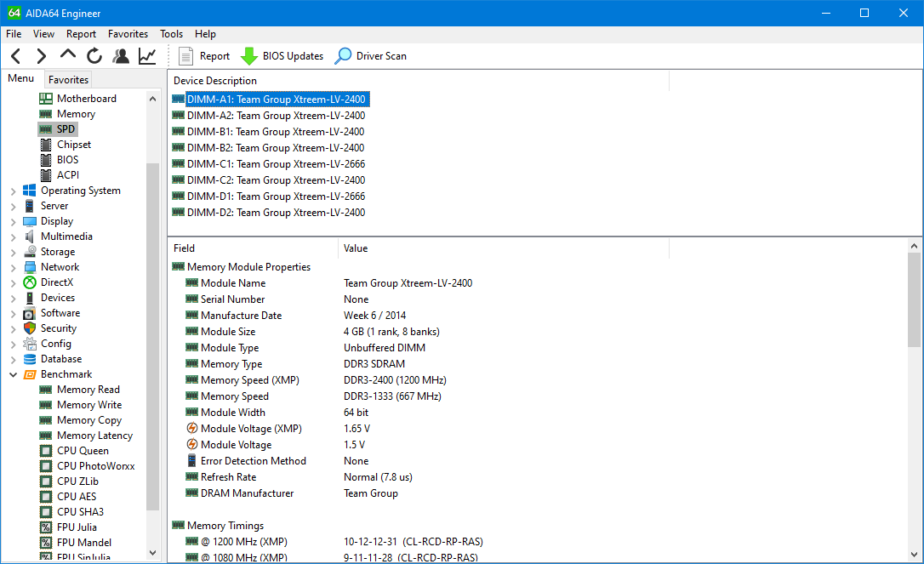Click the Error Detection Method icon

point(192,461)
